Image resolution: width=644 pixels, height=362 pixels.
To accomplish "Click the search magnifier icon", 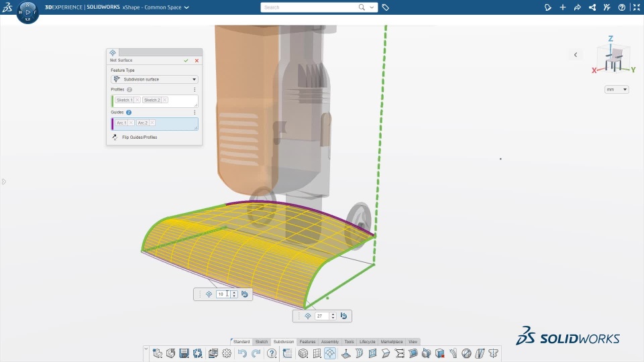I will tap(362, 7).
